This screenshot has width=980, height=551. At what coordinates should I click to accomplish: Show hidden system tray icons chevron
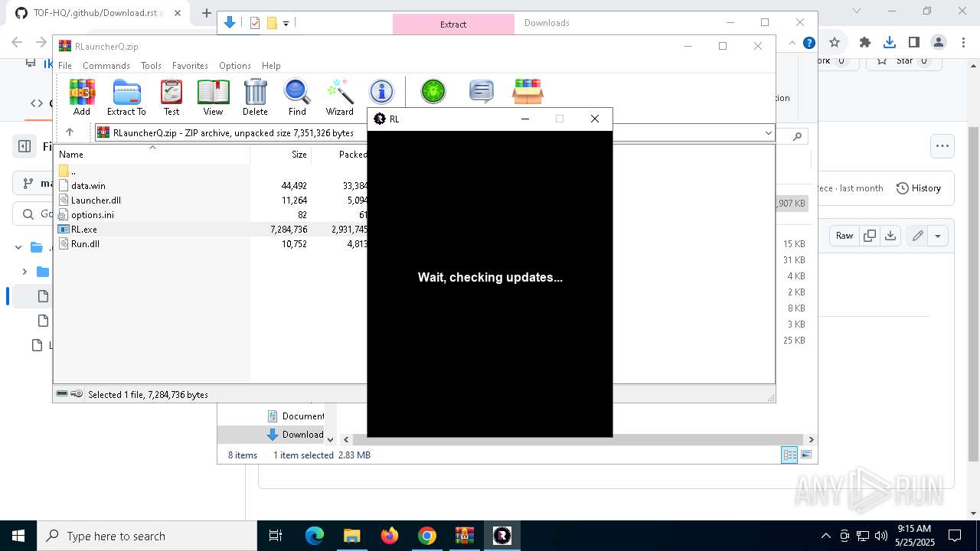[x=825, y=536]
